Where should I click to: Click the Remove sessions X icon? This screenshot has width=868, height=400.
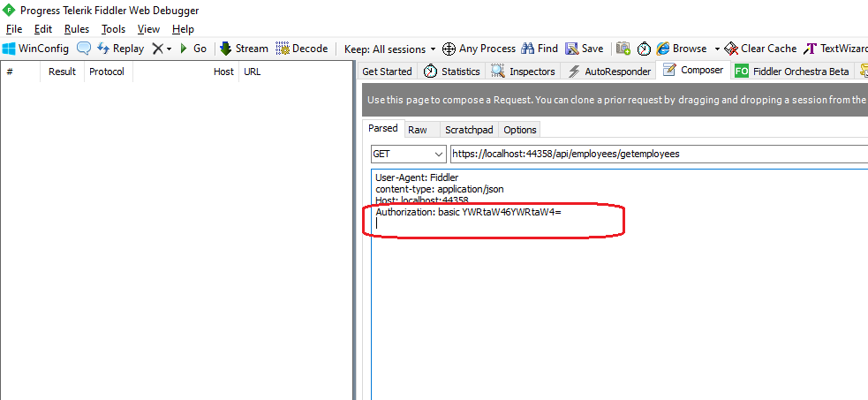158,49
